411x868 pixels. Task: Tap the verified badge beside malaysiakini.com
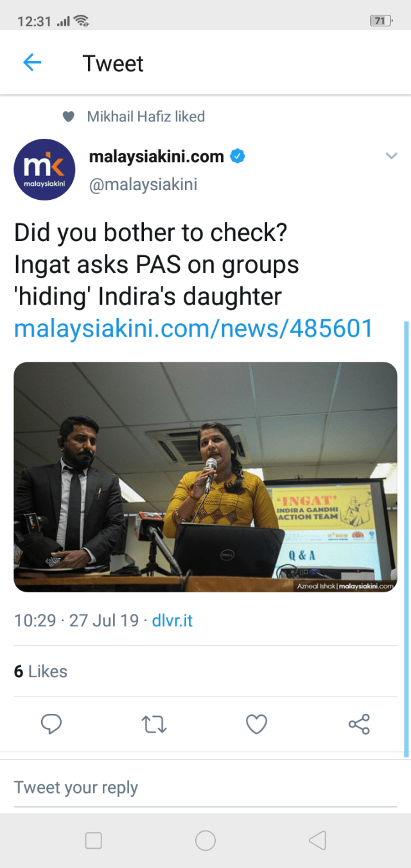coord(238,156)
